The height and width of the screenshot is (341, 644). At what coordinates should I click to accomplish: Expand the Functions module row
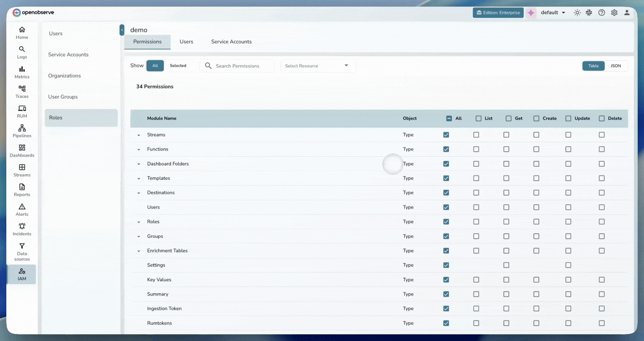tap(139, 149)
